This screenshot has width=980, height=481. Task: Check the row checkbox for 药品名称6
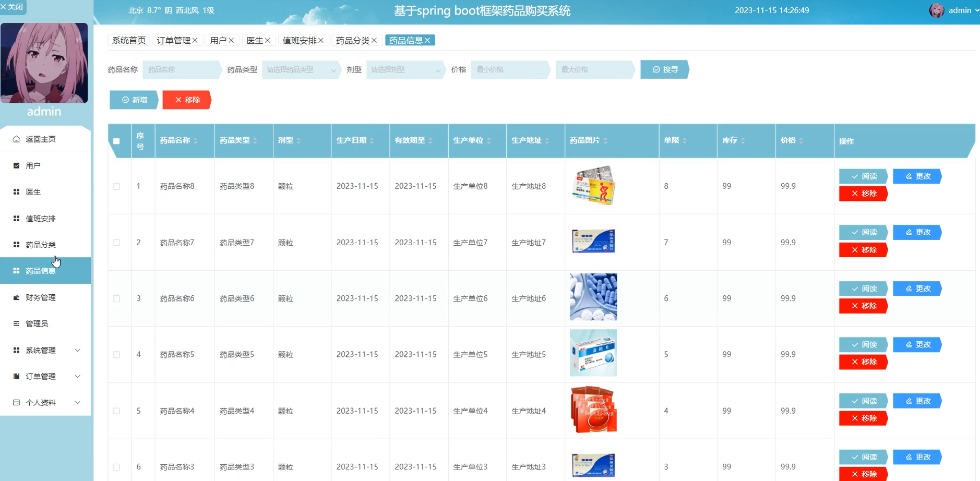click(116, 299)
